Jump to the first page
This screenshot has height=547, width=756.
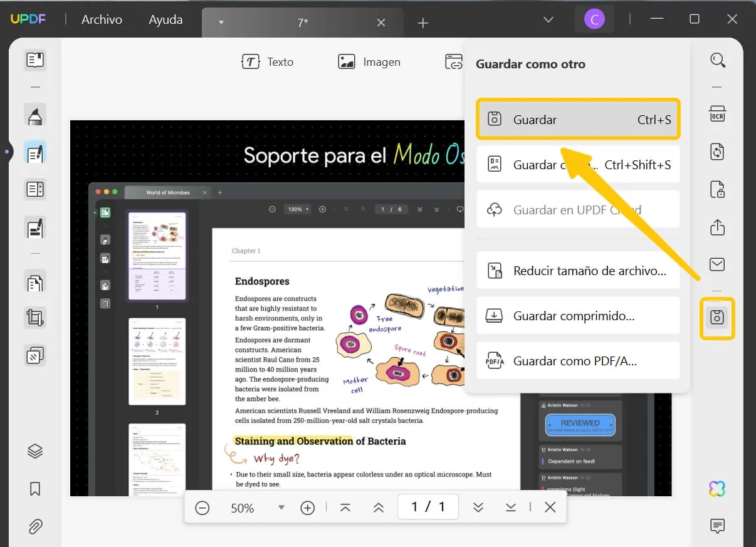point(345,508)
